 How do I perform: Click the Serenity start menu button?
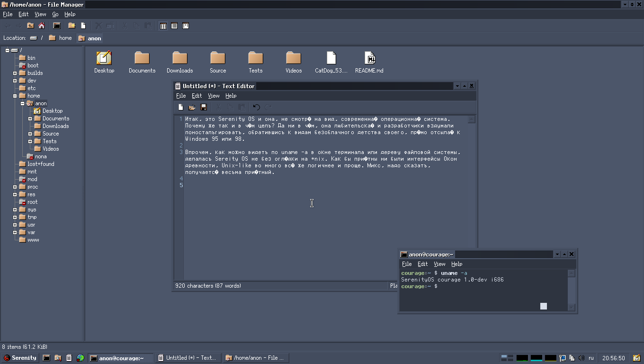20,358
